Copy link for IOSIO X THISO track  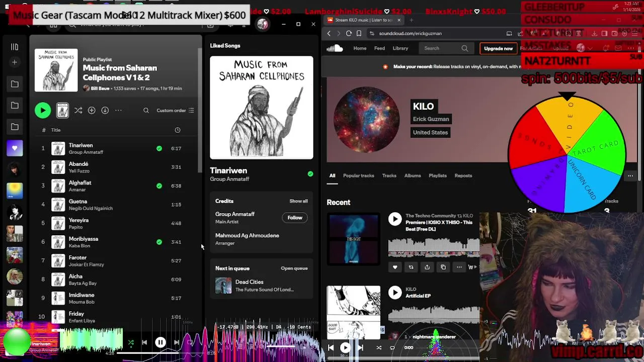click(443, 267)
